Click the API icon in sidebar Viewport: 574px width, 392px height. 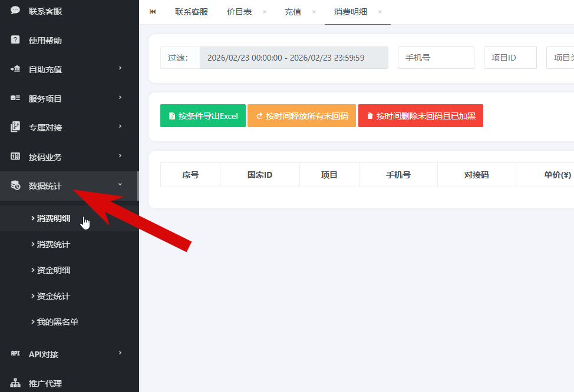point(15,353)
